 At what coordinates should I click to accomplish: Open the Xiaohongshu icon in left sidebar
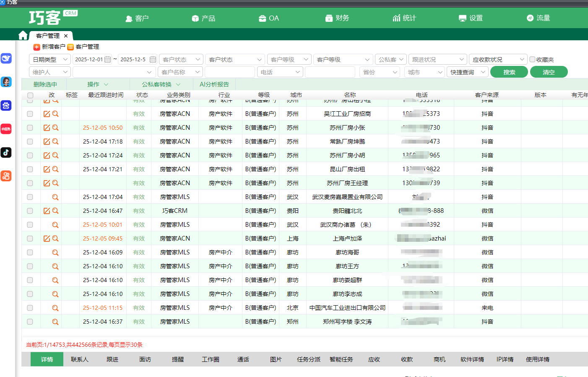(6, 129)
